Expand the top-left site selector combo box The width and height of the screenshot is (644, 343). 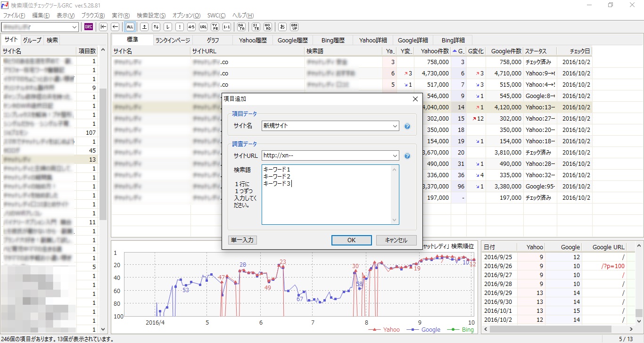click(74, 27)
